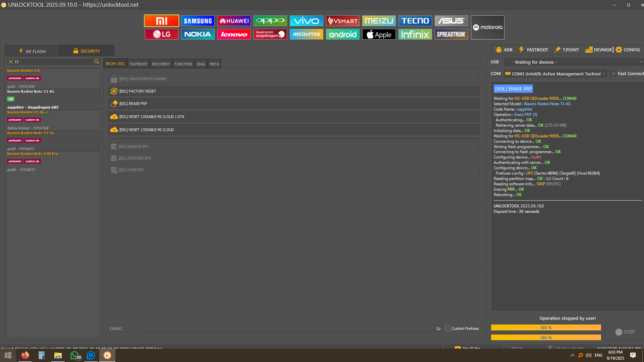
Task: Click the upper 100% progress bar
Action: tap(546, 327)
